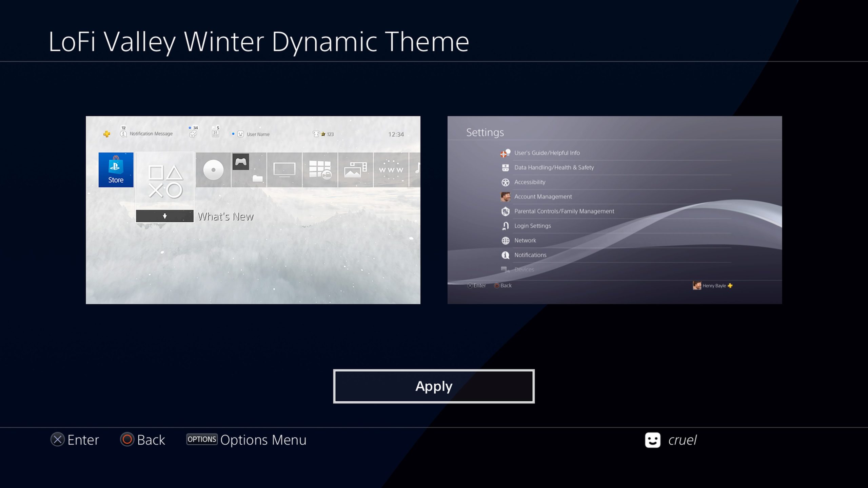The image size is (868, 488).
Task: Click the Notifications info icon in preview
Action: pyautogui.click(x=505, y=255)
